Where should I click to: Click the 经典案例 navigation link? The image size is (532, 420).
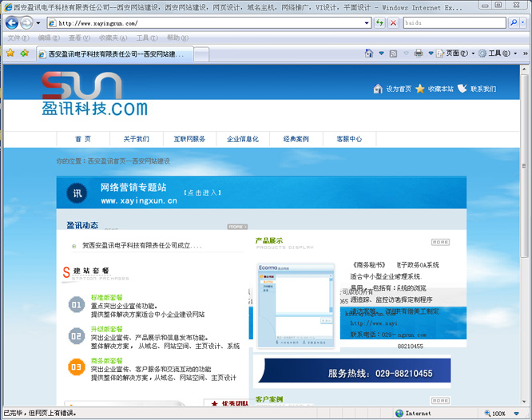click(x=296, y=139)
